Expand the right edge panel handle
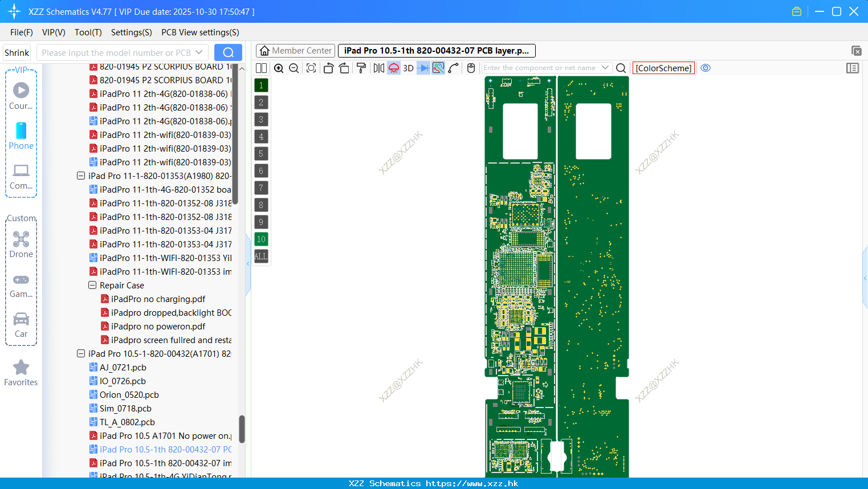 (865, 278)
